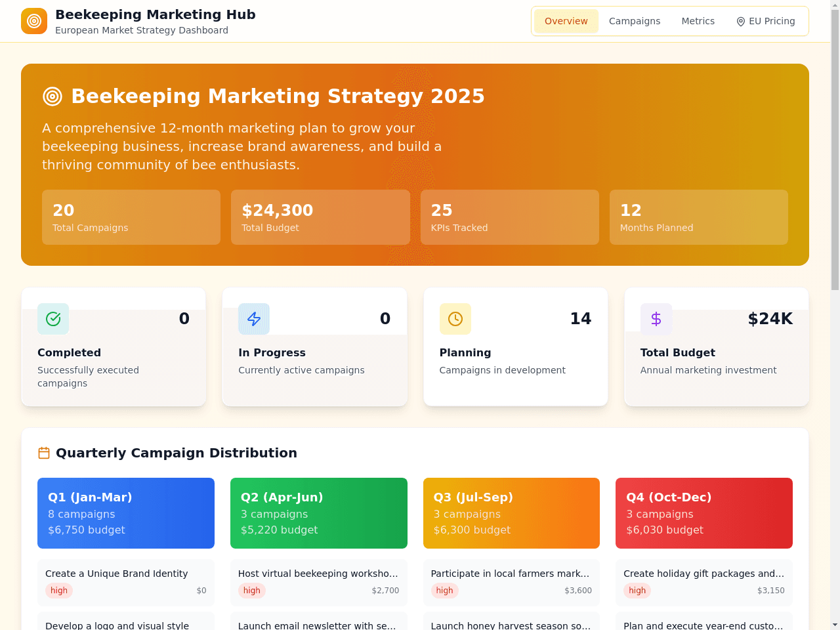840x630 pixels.
Task: Click the $2,700 budget value
Action: pos(385,591)
